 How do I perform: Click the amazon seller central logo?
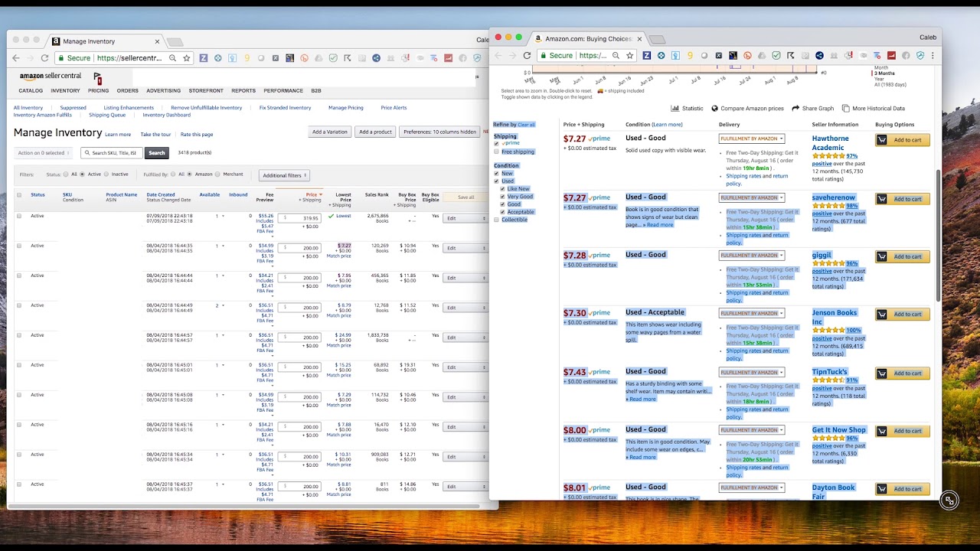51,77
